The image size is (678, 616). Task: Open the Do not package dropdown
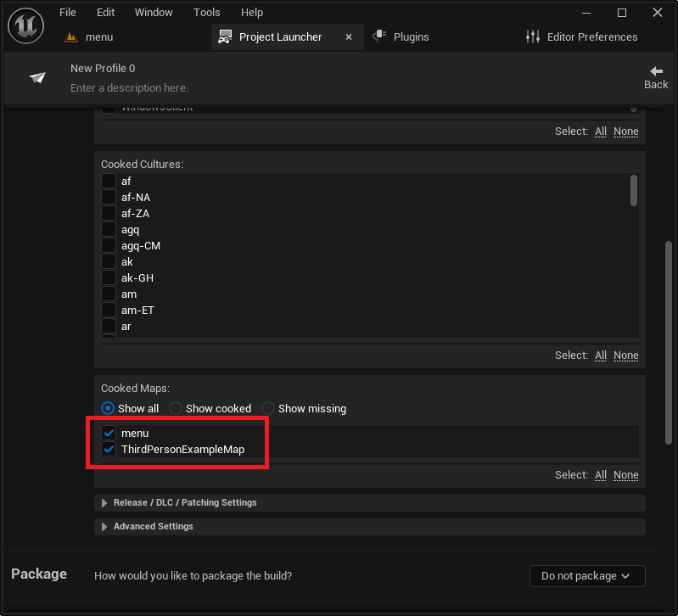[x=587, y=576]
